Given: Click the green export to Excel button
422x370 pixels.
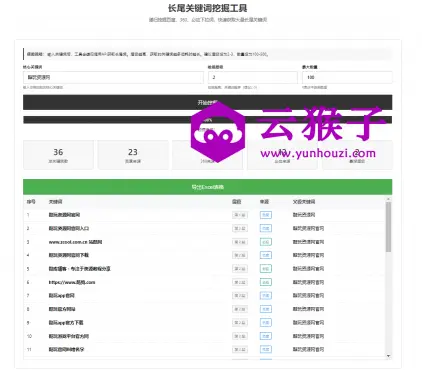Looking at the screenshot, I should click(207, 187).
